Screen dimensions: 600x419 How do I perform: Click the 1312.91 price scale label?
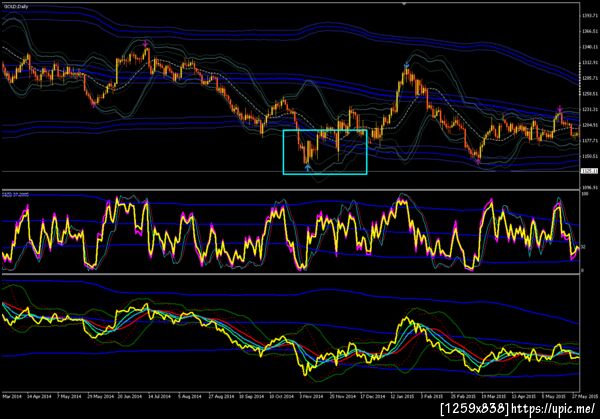(590, 62)
